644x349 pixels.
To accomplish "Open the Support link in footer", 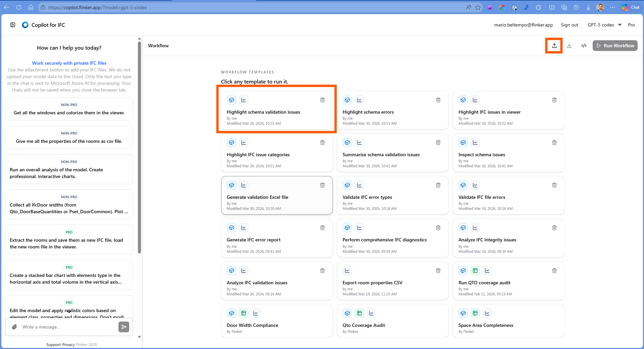I will point(53,345).
